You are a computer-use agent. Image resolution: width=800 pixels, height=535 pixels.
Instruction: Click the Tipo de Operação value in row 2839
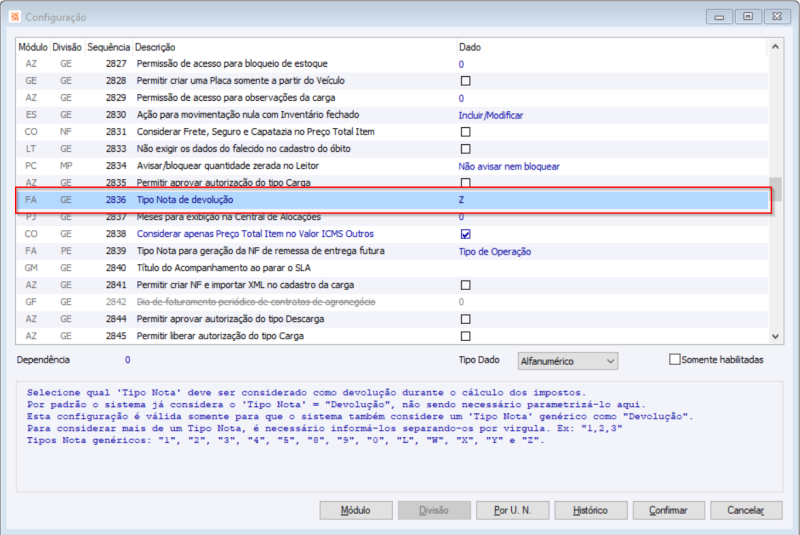point(494,251)
